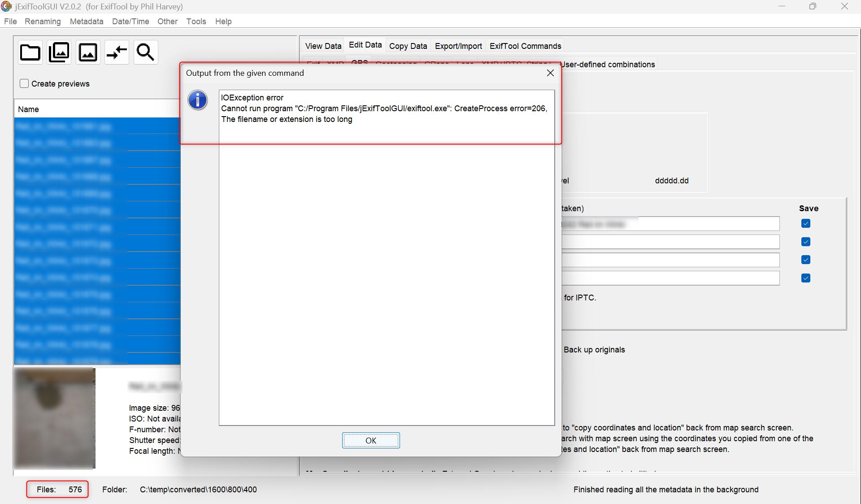Switch to the View Data tab

coord(322,45)
